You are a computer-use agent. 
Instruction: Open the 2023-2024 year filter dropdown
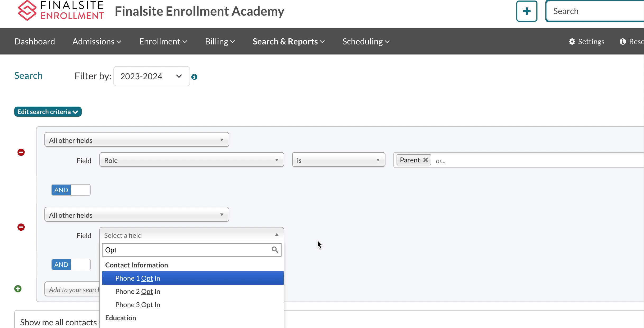pyautogui.click(x=151, y=76)
